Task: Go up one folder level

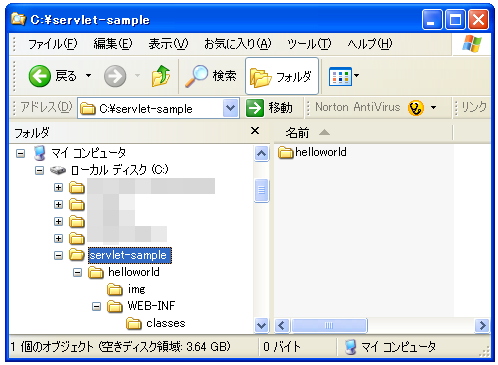Action: (x=161, y=76)
